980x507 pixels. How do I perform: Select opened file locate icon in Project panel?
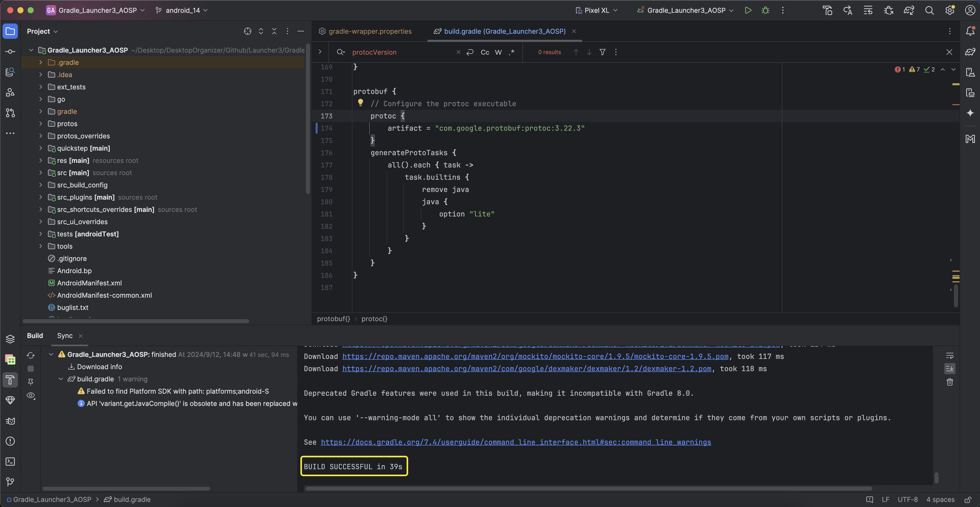coord(247,31)
